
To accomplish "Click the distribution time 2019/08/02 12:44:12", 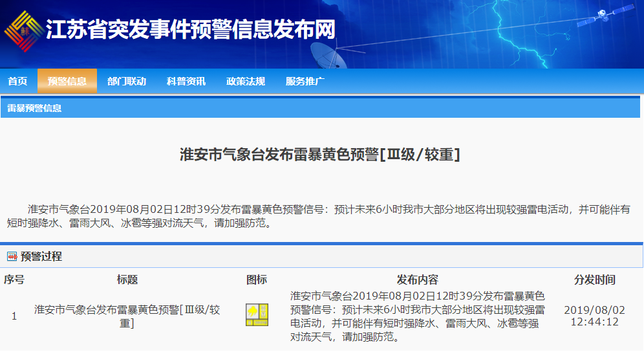I will point(594,316).
